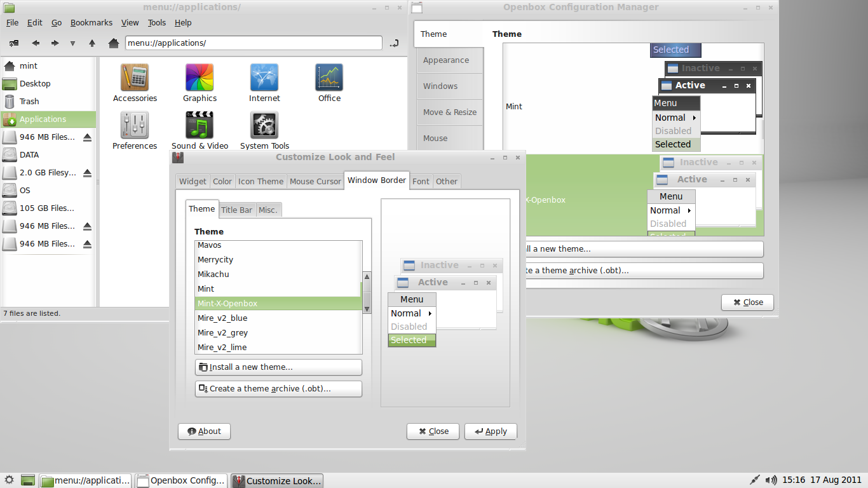The height and width of the screenshot is (488, 868).
Task: Eject the 2.0 GB Filesystem volume
Action: 87,173
